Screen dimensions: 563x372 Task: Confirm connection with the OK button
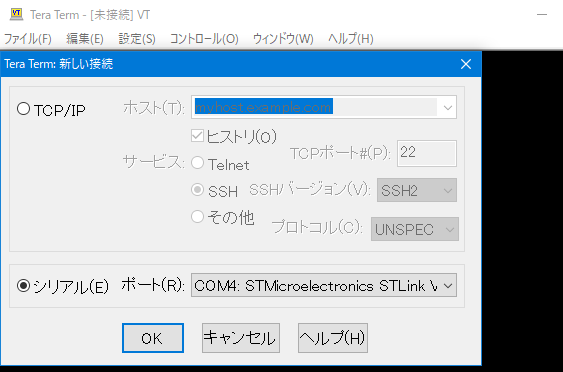(x=153, y=338)
